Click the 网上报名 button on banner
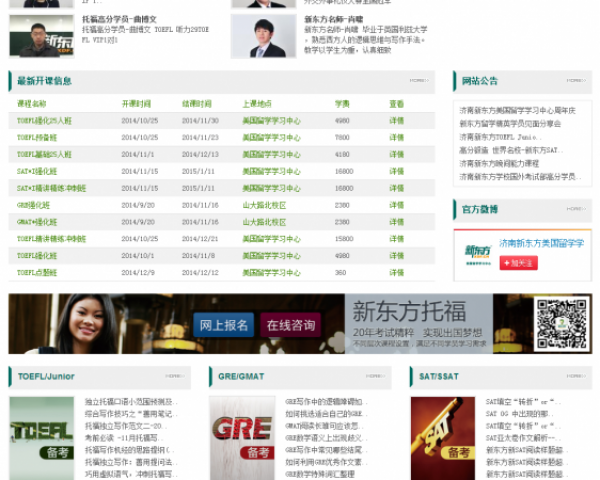 (223, 325)
